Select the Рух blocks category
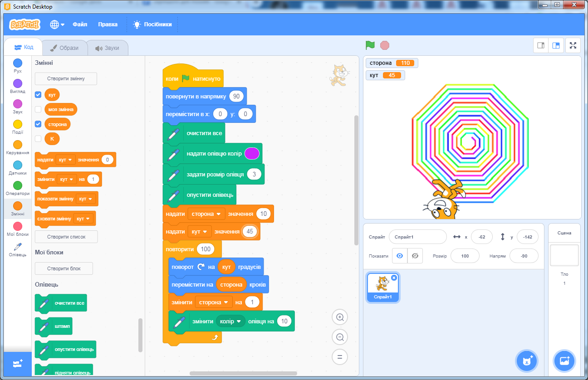 tap(18, 66)
